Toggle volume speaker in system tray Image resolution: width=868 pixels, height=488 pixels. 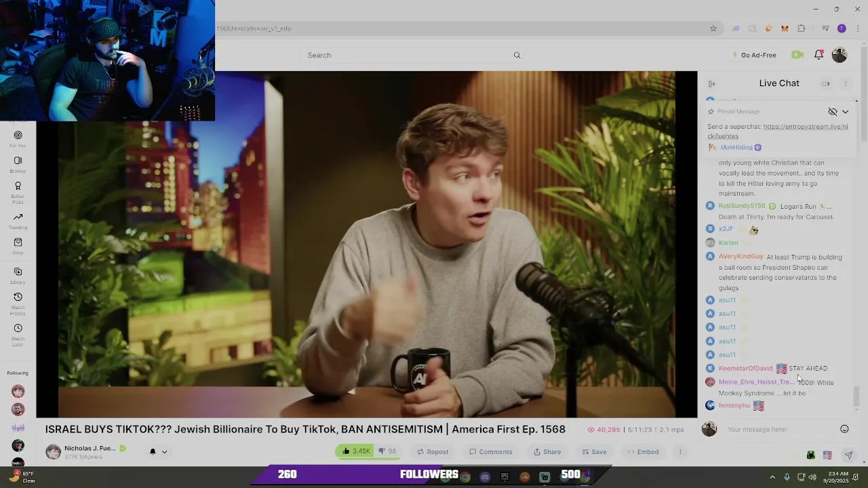[x=812, y=477]
